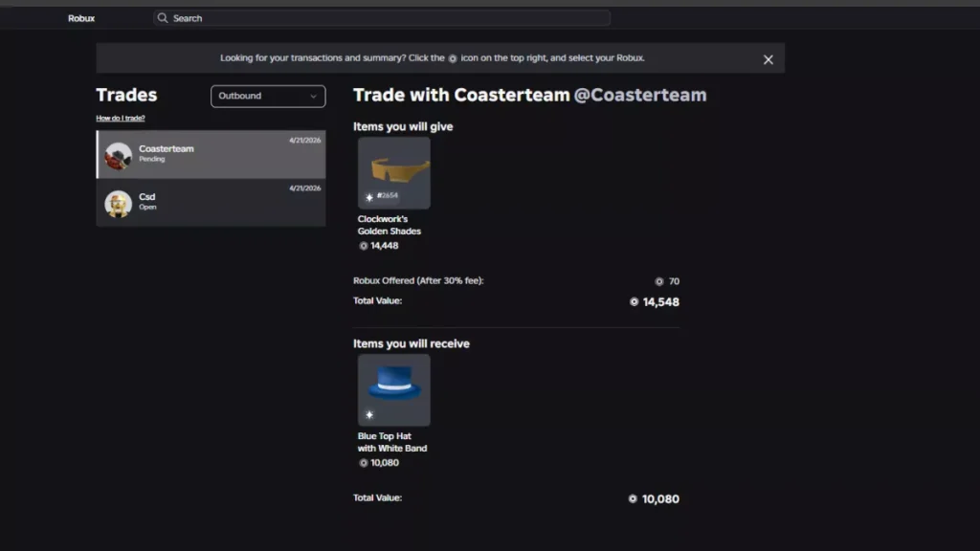The image size is (980, 551).
Task: Click the 'Items you will give' heading
Action: [403, 127]
